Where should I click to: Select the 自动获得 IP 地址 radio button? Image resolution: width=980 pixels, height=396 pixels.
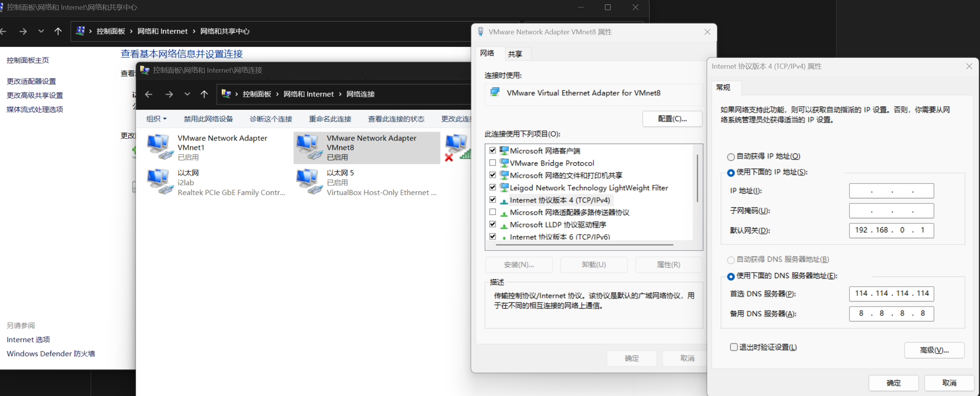(x=731, y=157)
